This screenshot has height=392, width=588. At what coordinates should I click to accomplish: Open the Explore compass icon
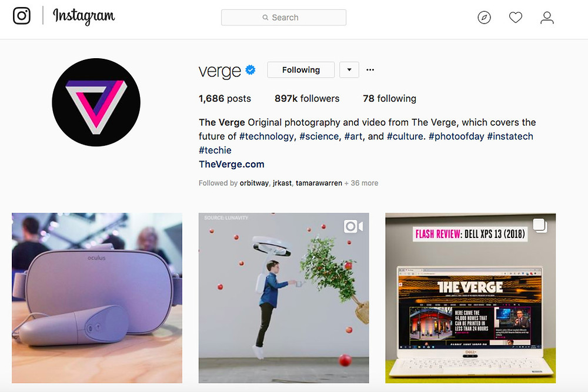pyautogui.click(x=484, y=18)
